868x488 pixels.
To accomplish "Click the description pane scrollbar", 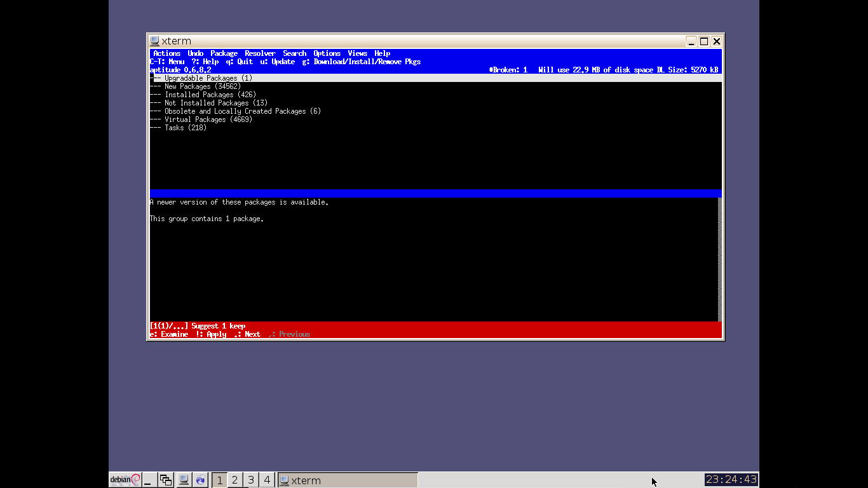I will click(x=719, y=259).
